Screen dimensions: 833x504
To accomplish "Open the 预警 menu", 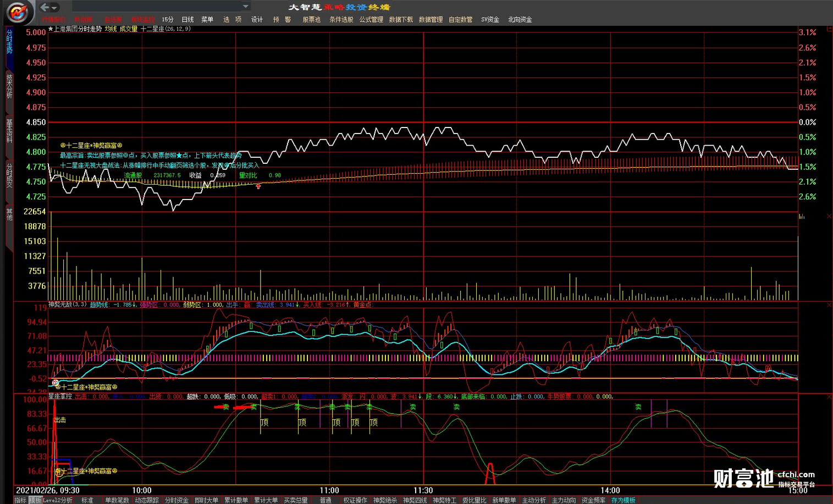I will click(x=282, y=19).
